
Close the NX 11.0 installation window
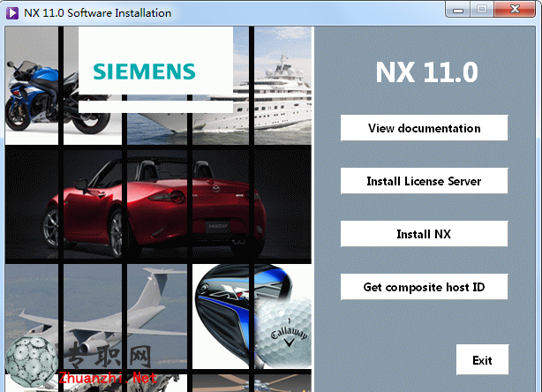point(515,10)
